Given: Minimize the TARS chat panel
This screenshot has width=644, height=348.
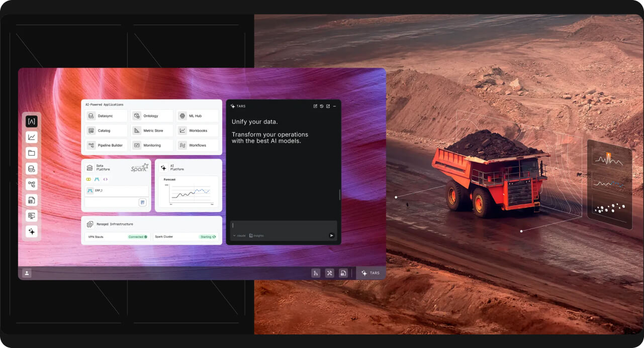Looking at the screenshot, I should 334,106.
